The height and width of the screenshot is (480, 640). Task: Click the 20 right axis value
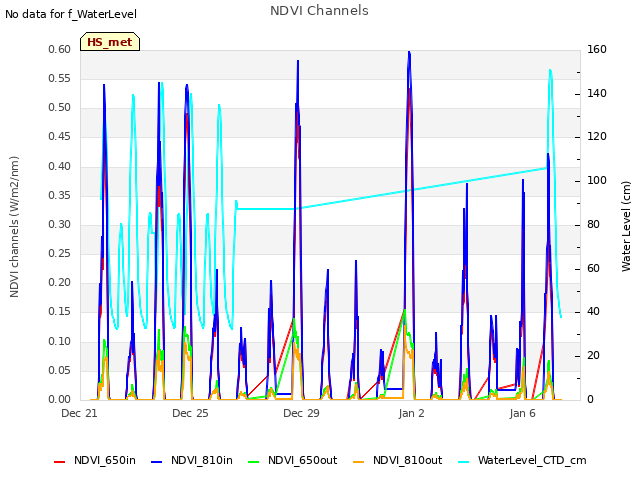594,356
